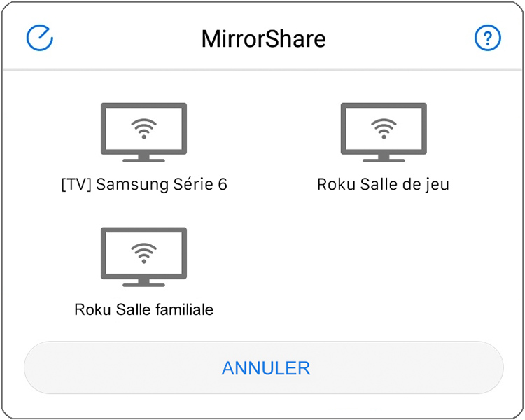Screen dimensions: 525x420
Task: Click the ANNULER text in blue
Action: click(x=266, y=368)
